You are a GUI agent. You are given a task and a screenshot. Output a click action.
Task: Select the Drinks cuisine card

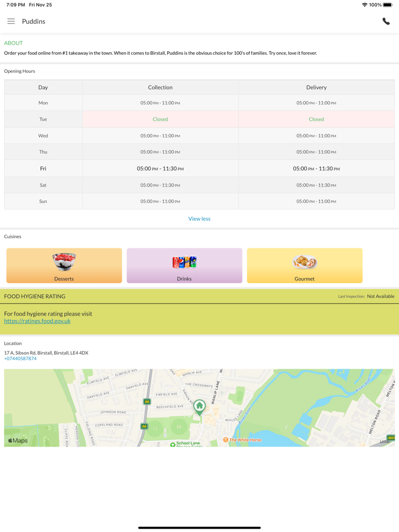click(184, 265)
